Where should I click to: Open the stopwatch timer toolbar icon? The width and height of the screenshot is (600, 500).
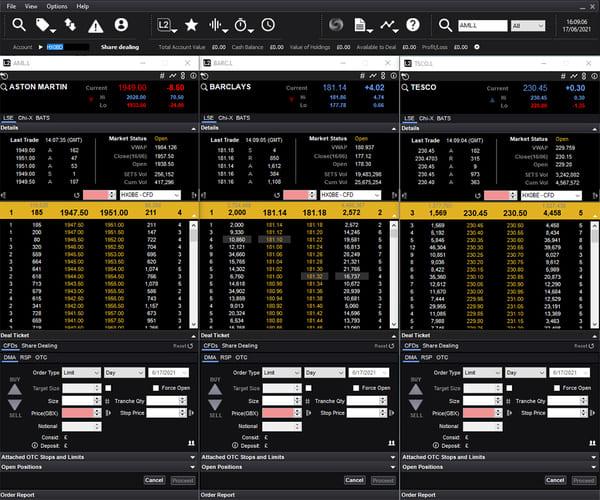click(x=241, y=25)
